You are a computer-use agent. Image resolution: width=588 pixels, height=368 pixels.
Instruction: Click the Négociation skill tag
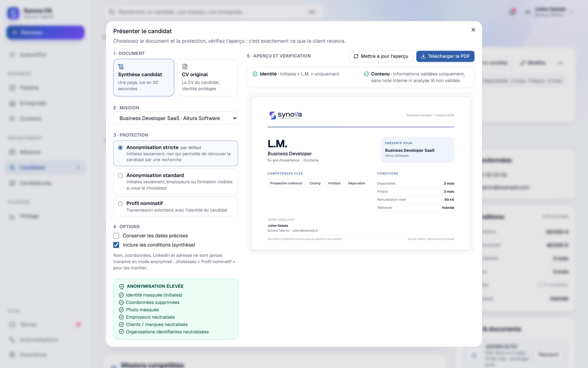357,183
